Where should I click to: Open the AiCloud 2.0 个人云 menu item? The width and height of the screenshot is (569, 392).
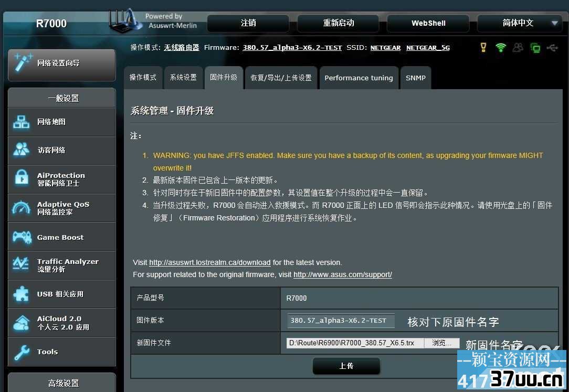[62, 323]
